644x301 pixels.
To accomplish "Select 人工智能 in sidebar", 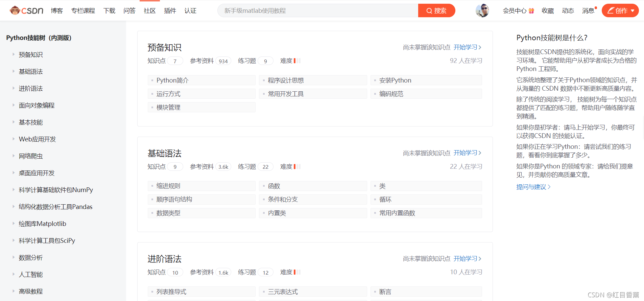I will (x=31, y=274).
